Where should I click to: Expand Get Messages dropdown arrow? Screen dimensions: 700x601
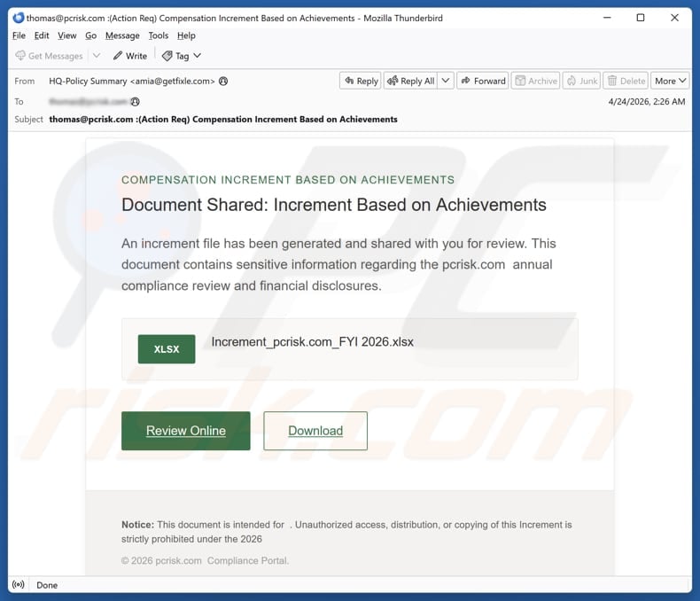pos(97,56)
